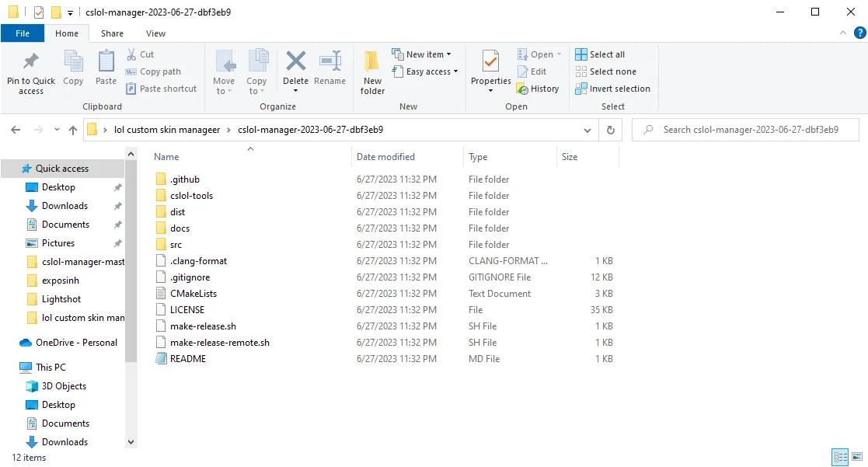The image size is (868, 467).
Task: Click Open in ribbon Open group
Action: [x=539, y=54]
